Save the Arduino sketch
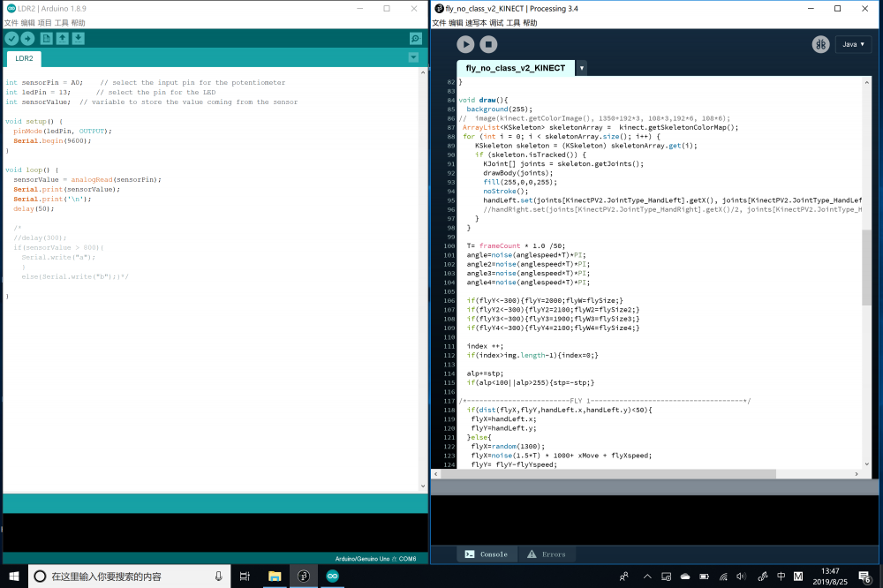This screenshot has width=883, height=588. tap(79, 38)
